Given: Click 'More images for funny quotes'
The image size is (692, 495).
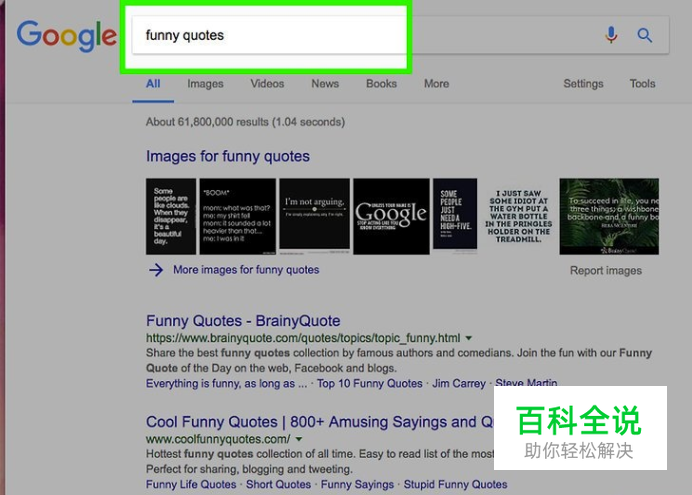Looking at the screenshot, I should pyautogui.click(x=246, y=270).
